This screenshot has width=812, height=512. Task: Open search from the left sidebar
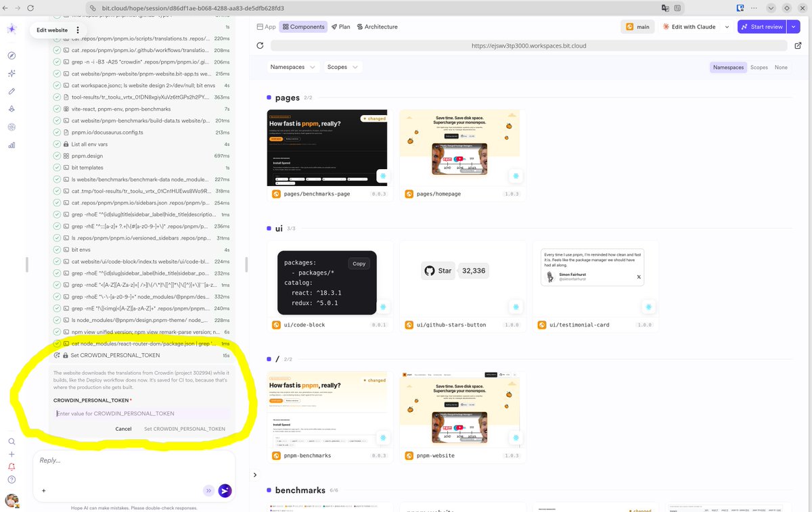pos(12,441)
